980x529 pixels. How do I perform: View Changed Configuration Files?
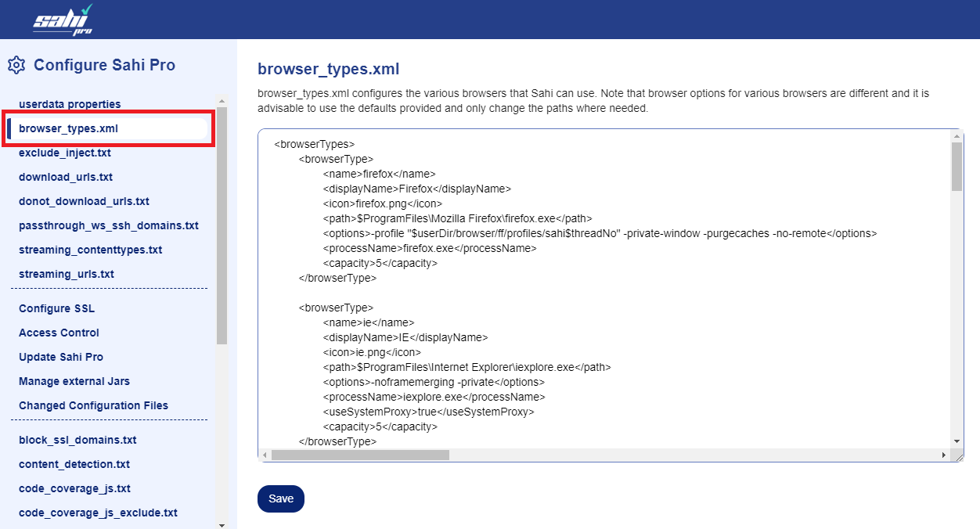pyautogui.click(x=93, y=405)
